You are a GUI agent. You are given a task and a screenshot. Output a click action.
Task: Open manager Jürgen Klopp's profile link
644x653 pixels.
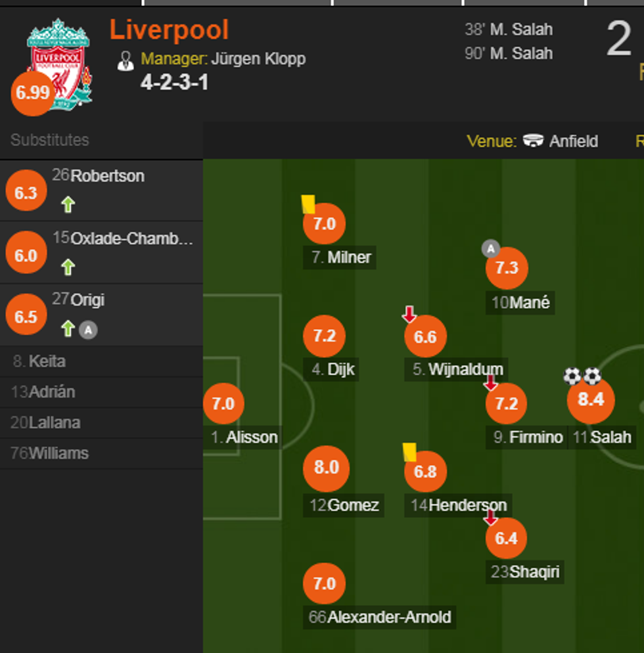(258, 59)
